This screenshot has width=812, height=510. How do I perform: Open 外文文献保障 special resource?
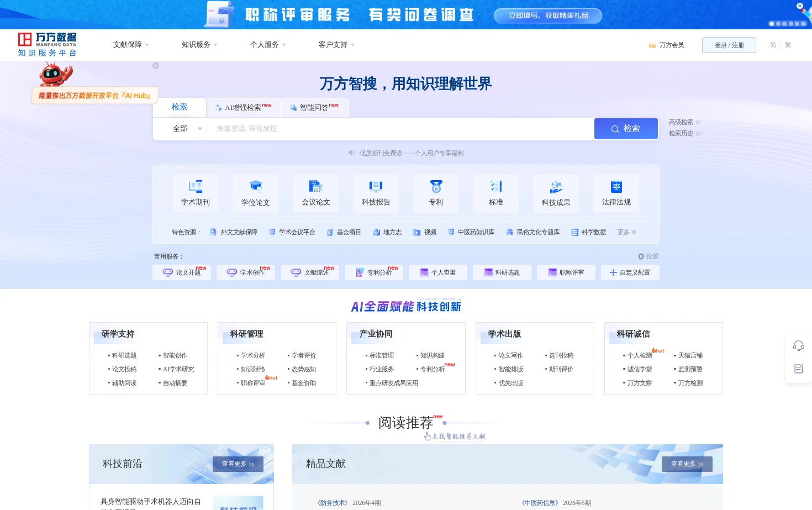tap(234, 232)
